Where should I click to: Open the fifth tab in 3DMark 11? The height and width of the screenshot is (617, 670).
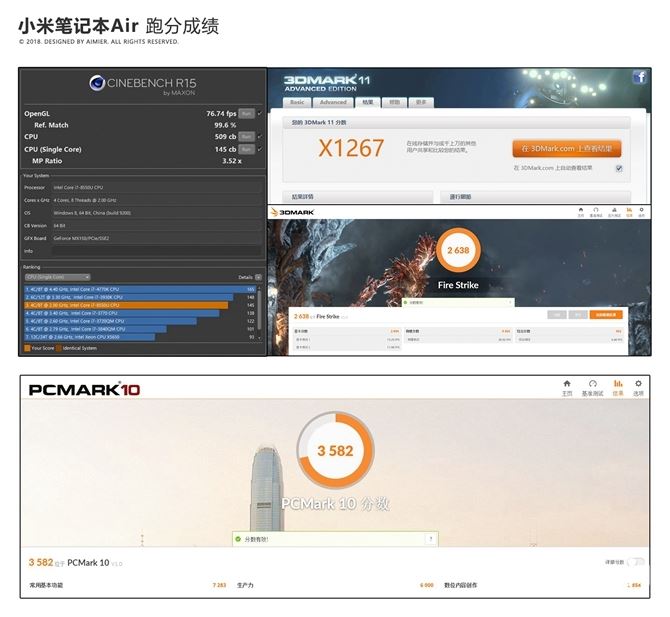pyautogui.click(x=421, y=103)
